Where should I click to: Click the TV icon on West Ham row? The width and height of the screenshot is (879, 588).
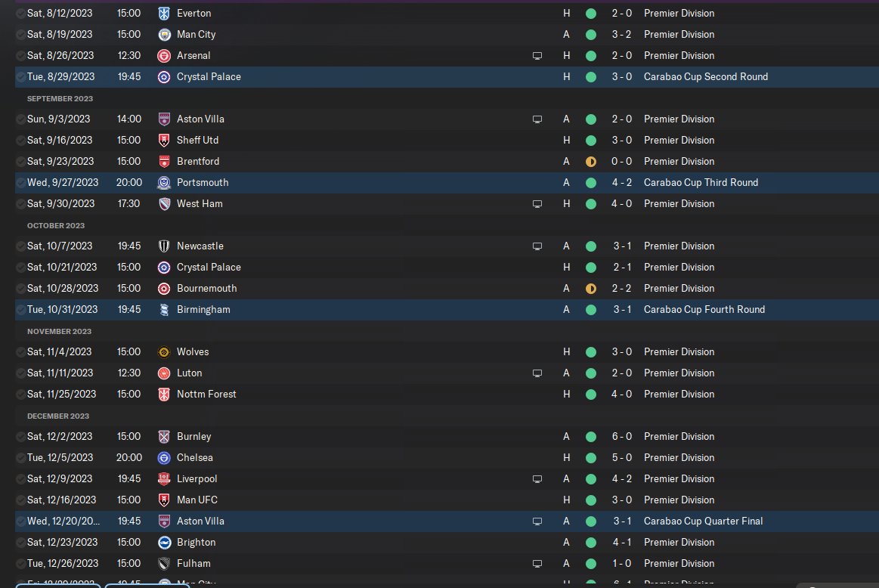[x=537, y=204]
